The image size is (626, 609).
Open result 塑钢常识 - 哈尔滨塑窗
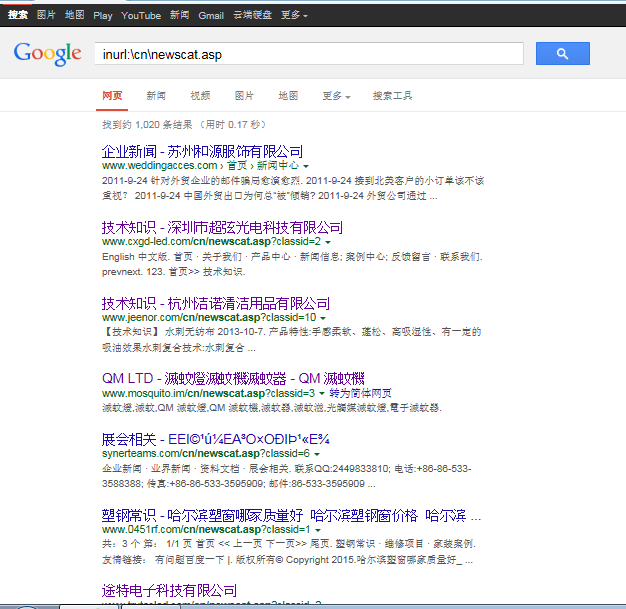pos(291,516)
